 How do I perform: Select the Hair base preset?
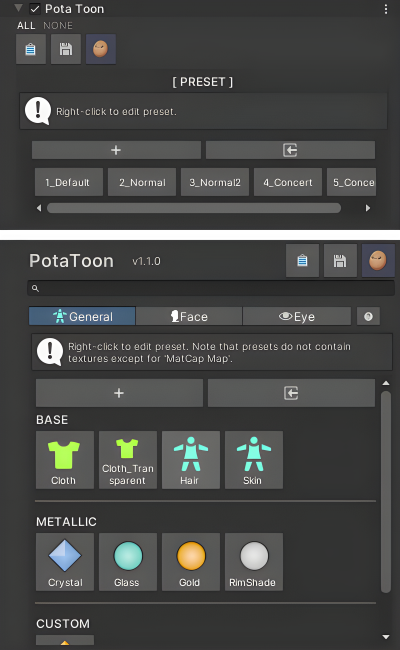click(191, 460)
